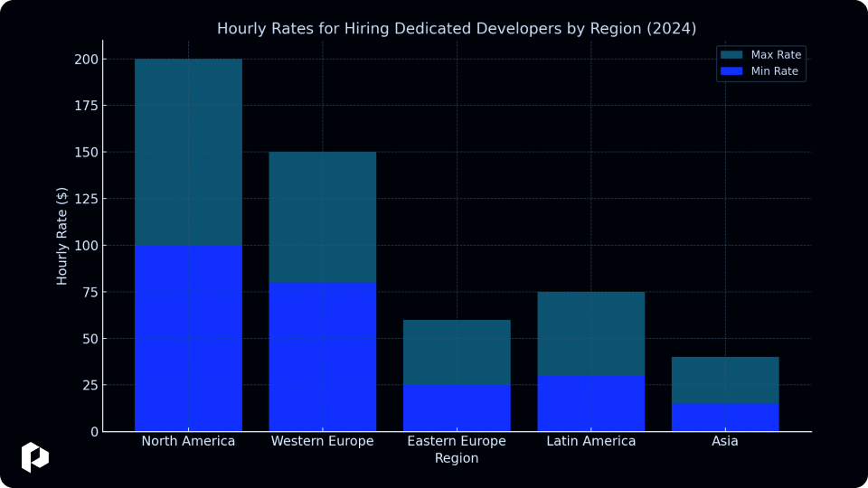The image size is (868, 488).
Task: Click Eastern Europe's blue Min Rate bar
Action: 457,408
